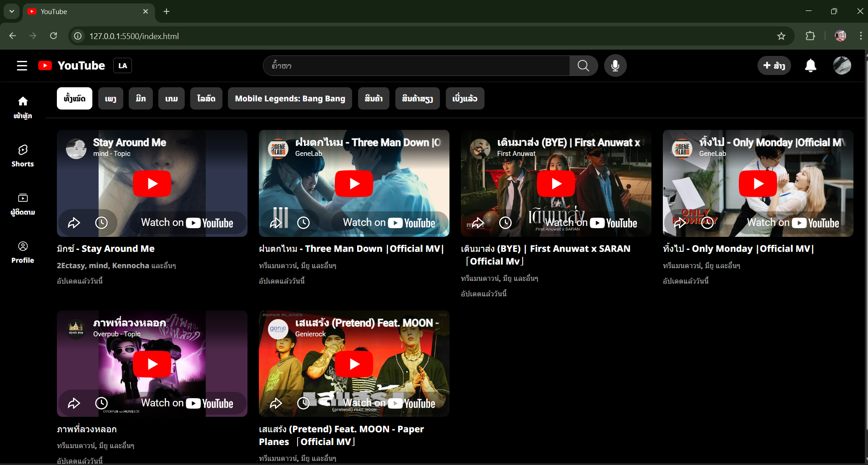Viewport: 868px width, 465px height.
Task: Open Genierock channel avatar
Action: (278, 329)
